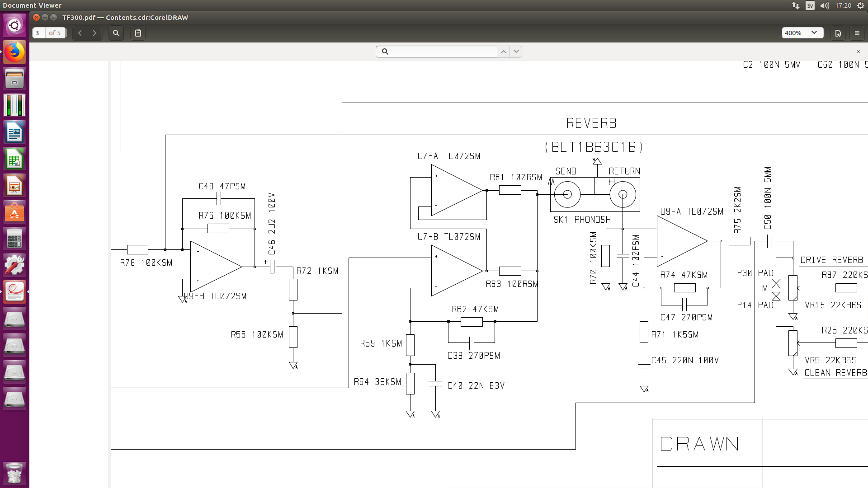This screenshot has width=868, height=488.
Task: Open the Calculator from the dock
Action: click(14, 239)
